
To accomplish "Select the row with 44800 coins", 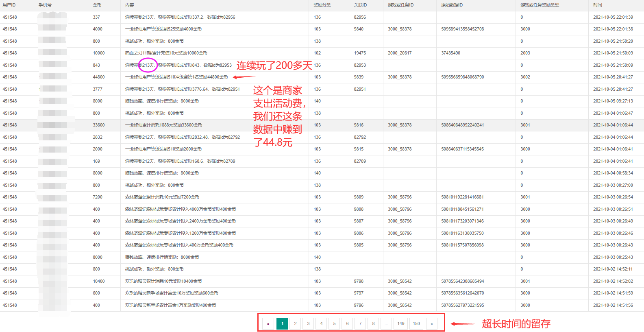I will click(99, 77).
